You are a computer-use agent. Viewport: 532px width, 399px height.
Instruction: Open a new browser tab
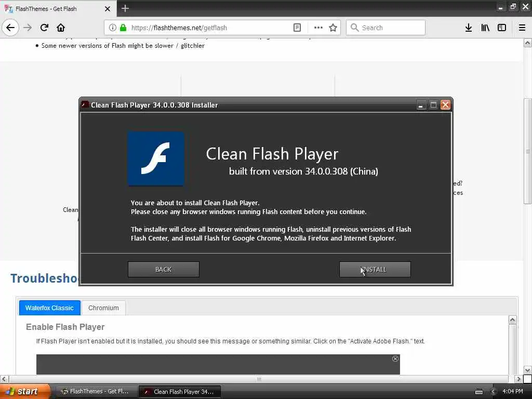click(125, 8)
